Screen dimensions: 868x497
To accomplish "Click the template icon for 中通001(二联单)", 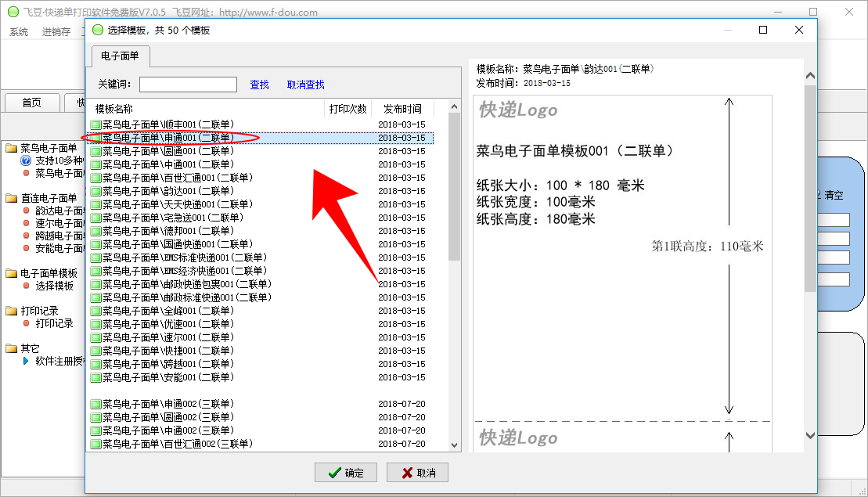I will [95, 164].
